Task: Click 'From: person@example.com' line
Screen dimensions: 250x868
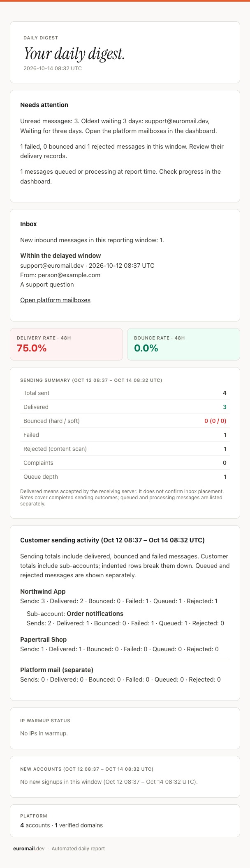Action: tap(60, 275)
